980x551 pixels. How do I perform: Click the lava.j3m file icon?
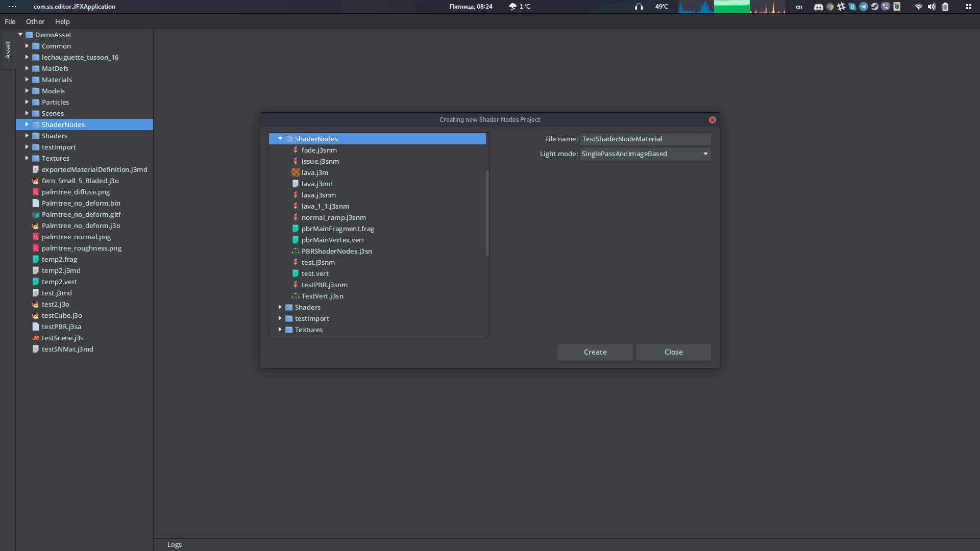tap(295, 171)
